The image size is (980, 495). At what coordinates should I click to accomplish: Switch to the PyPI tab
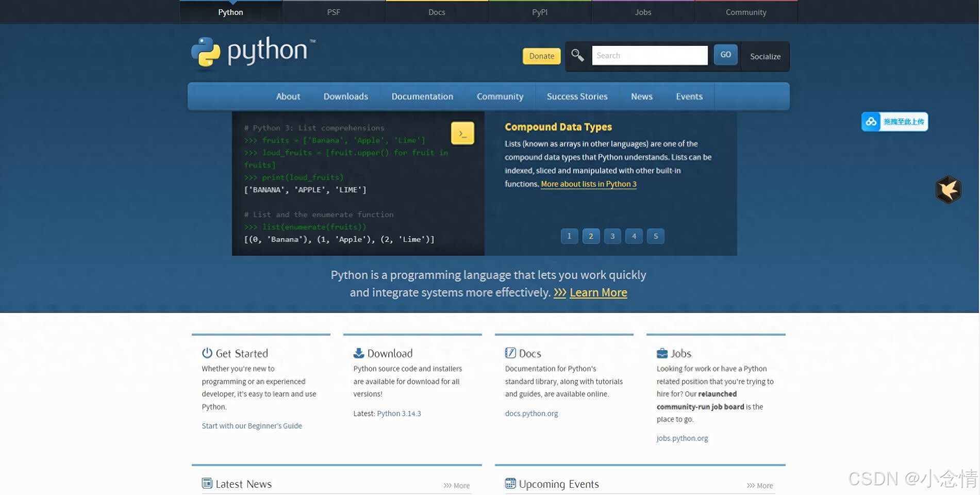click(540, 12)
